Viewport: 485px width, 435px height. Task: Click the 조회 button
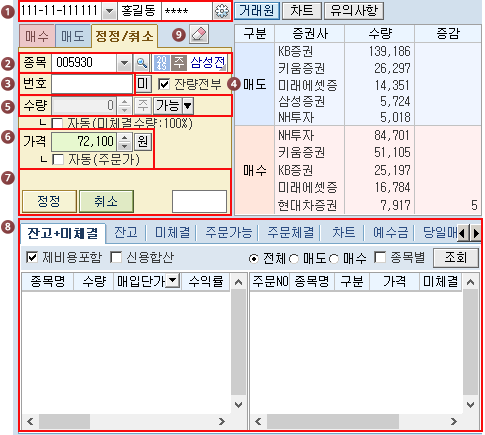(x=455, y=258)
